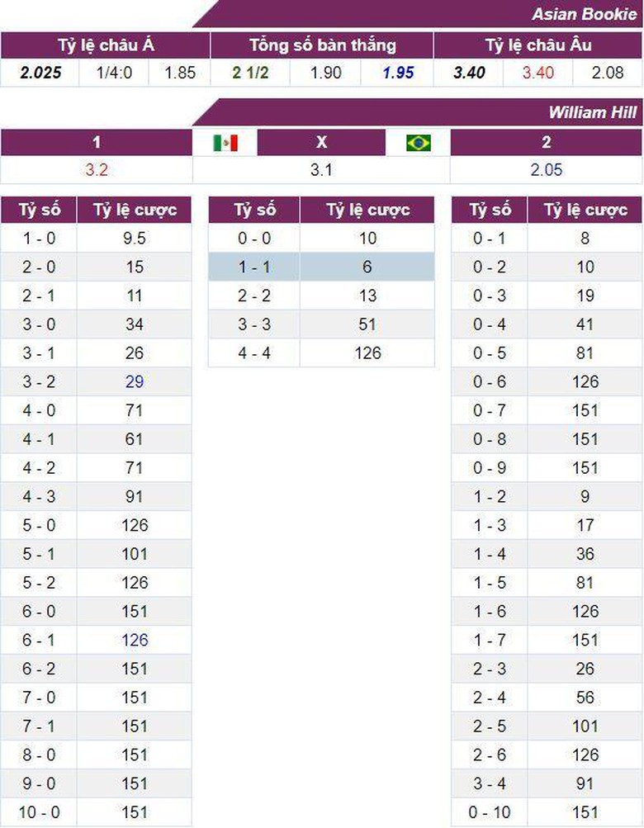Viewport: 644px width, 828px height.
Task: Select the Tỷ lệ châu Âu header
Action: pyautogui.click(x=538, y=45)
